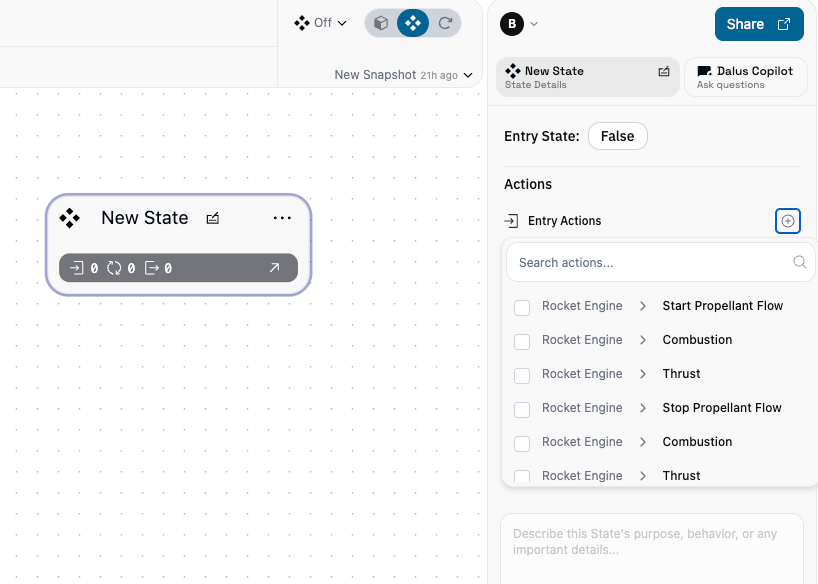Screen dimensions: 818x584
Task: Check the second Combustion action checkbox
Action: pyautogui.click(x=522, y=443)
